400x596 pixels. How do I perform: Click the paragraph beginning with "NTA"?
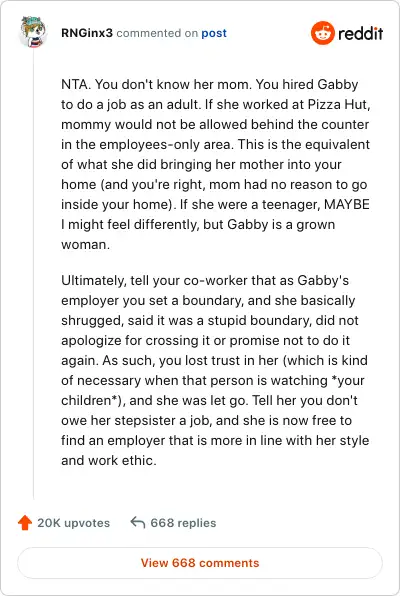pyautogui.click(x=215, y=164)
